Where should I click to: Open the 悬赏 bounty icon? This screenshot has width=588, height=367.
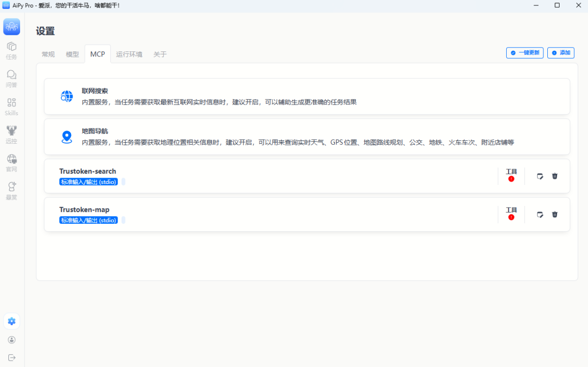[x=11, y=187]
